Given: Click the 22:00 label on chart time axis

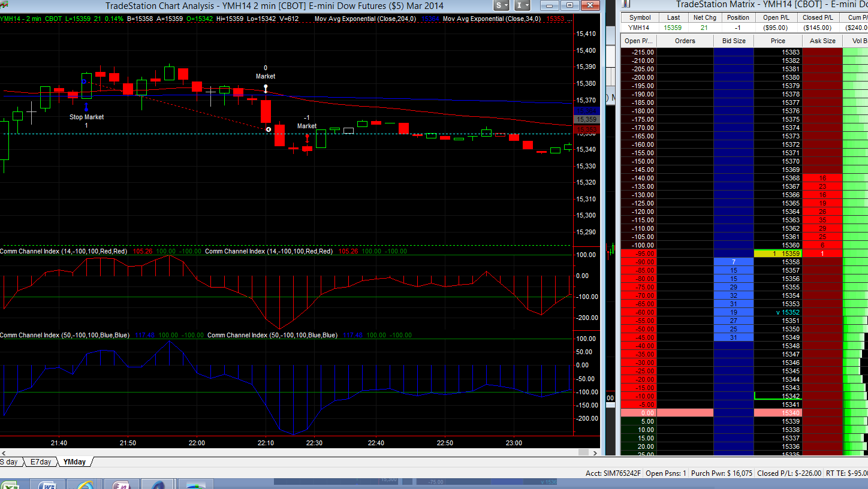Looking at the screenshot, I should coord(197,443).
